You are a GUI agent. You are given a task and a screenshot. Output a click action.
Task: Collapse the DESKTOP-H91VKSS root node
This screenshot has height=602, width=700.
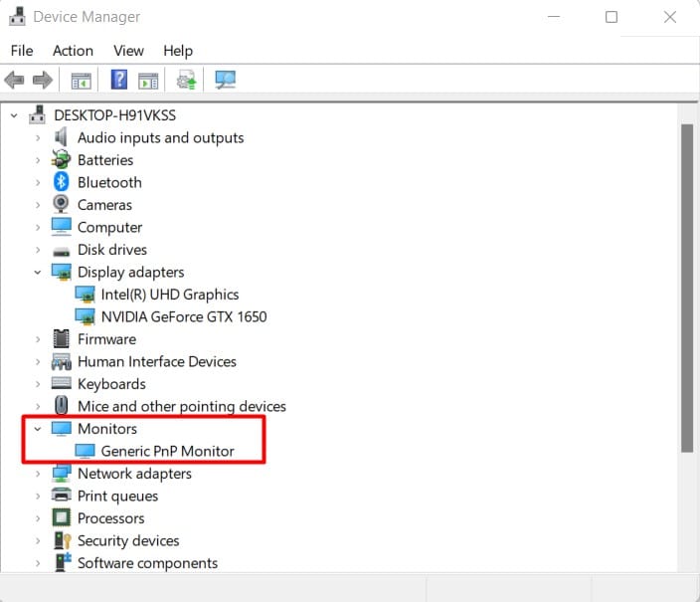(x=14, y=115)
